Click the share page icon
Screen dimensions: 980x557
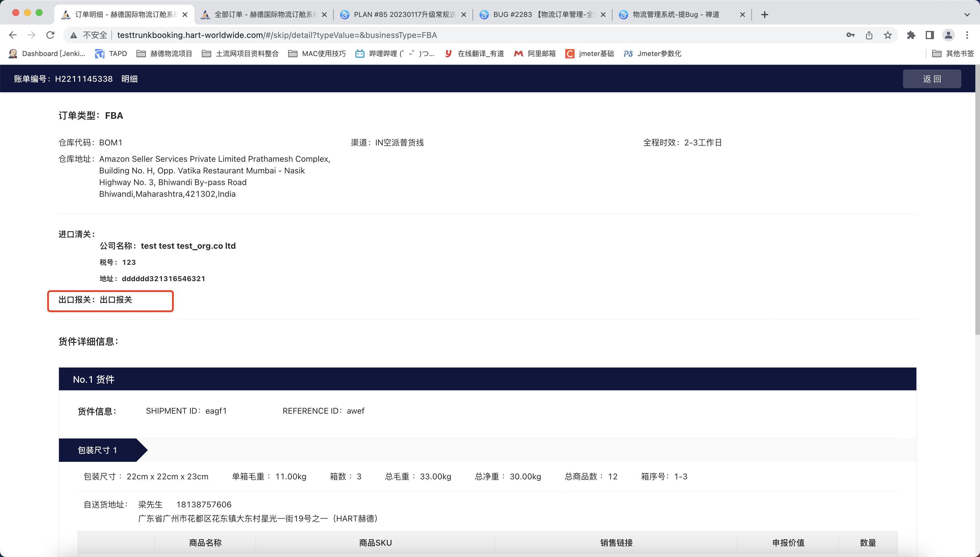(x=869, y=35)
